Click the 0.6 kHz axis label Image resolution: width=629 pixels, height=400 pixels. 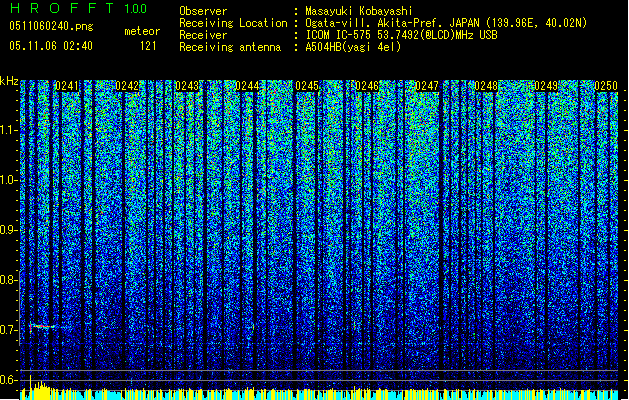point(8,380)
